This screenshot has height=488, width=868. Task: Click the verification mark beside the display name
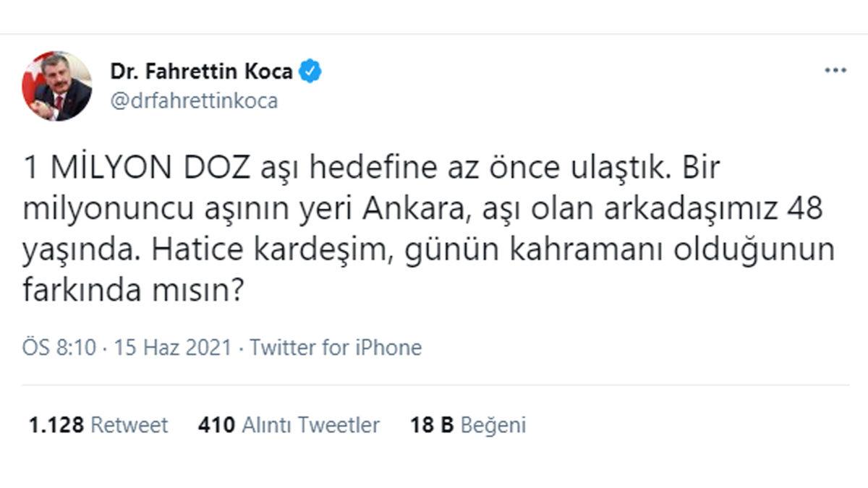tap(310, 70)
